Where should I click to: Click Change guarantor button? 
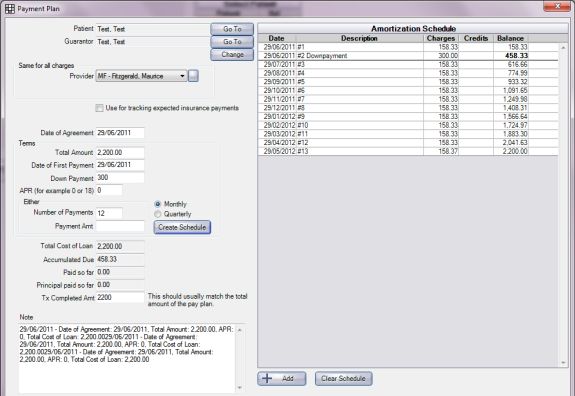coord(232,54)
